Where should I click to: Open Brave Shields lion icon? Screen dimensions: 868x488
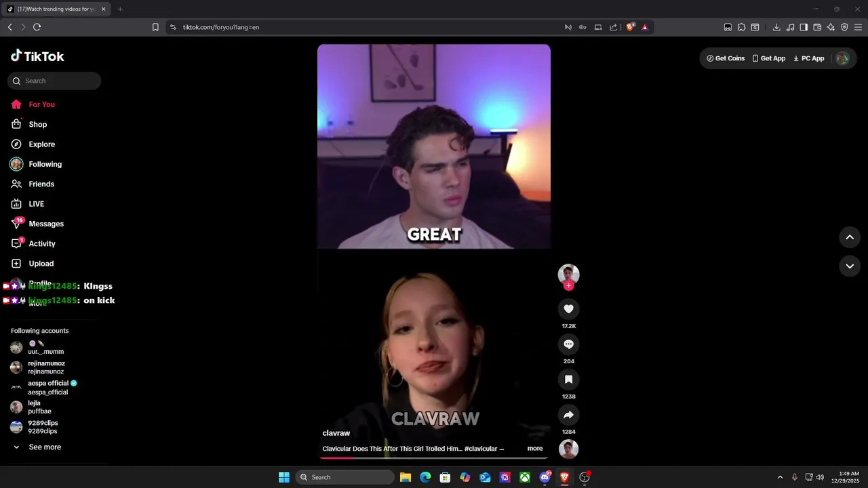coord(631,27)
